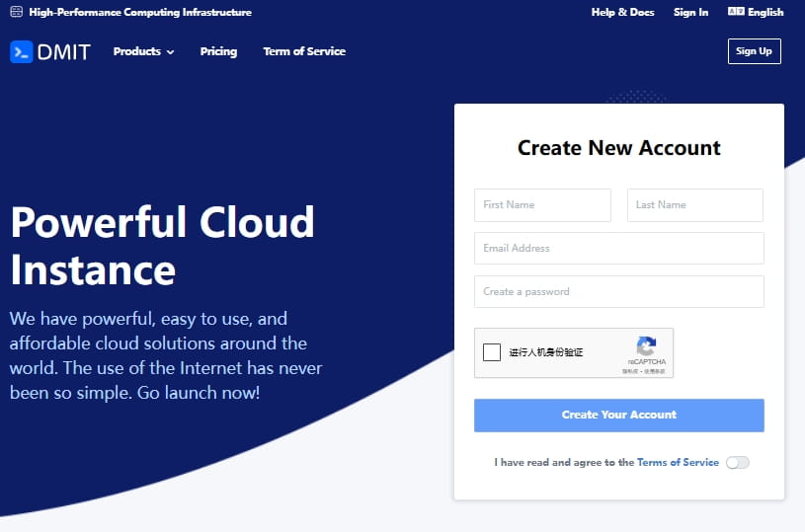Open Help & Docs
The image size is (805, 532).
coord(622,13)
